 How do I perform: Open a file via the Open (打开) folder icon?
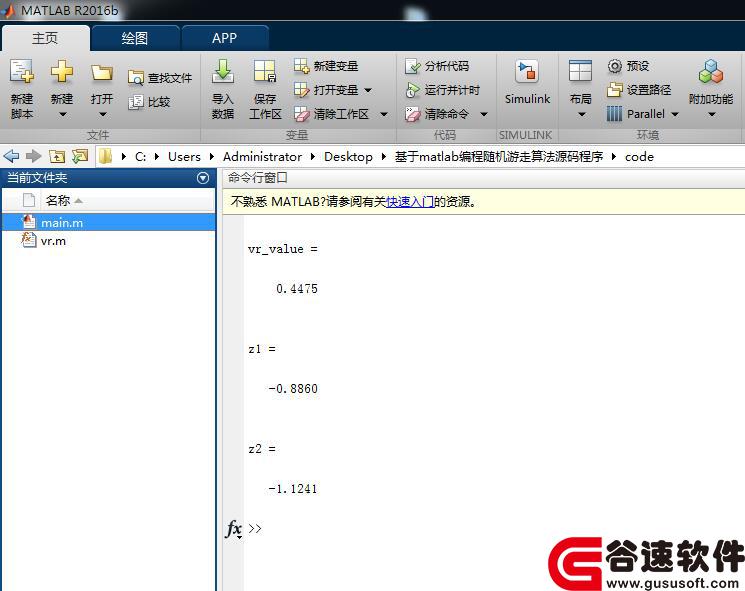point(102,73)
